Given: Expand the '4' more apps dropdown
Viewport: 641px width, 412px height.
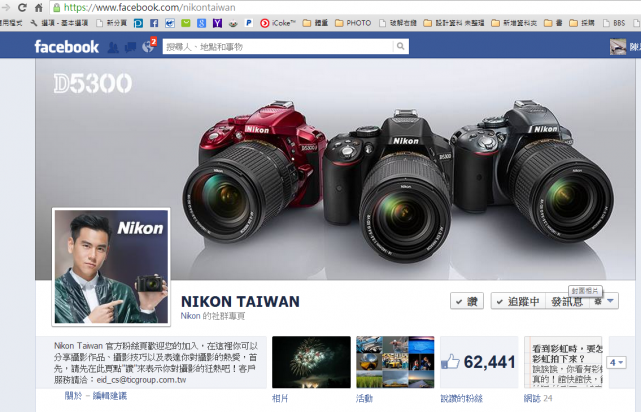Looking at the screenshot, I should coord(617,362).
